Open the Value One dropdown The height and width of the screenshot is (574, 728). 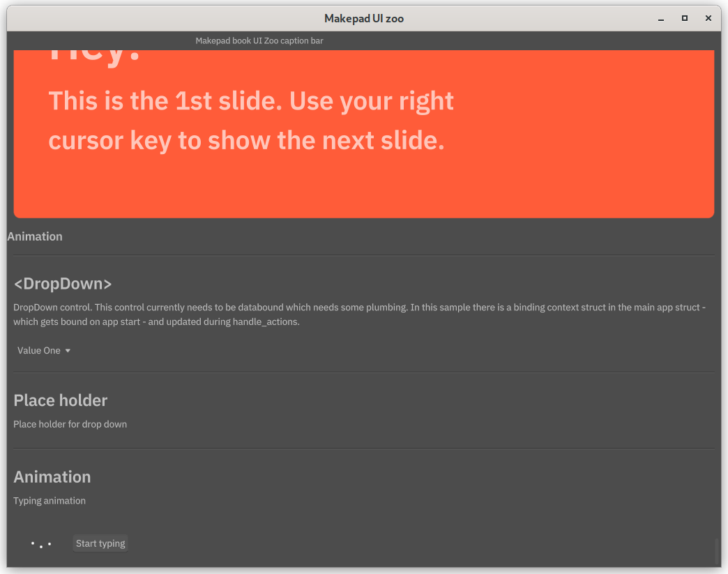click(x=40, y=351)
